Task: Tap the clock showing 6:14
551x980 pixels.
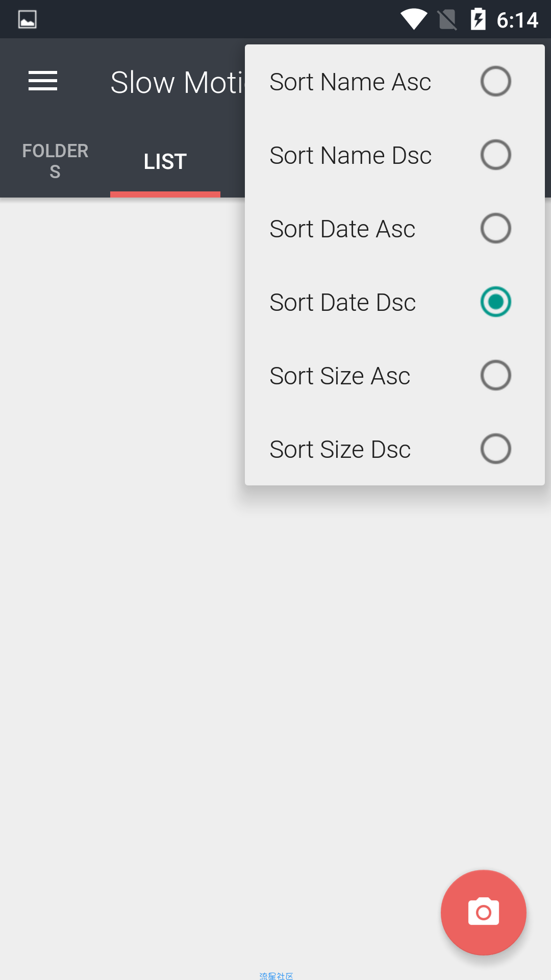Action: point(517,20)
